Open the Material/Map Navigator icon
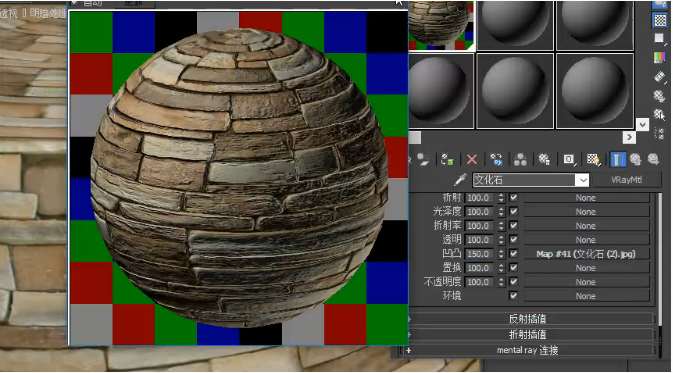Viewport: 673px width, 373px height. 660,133
